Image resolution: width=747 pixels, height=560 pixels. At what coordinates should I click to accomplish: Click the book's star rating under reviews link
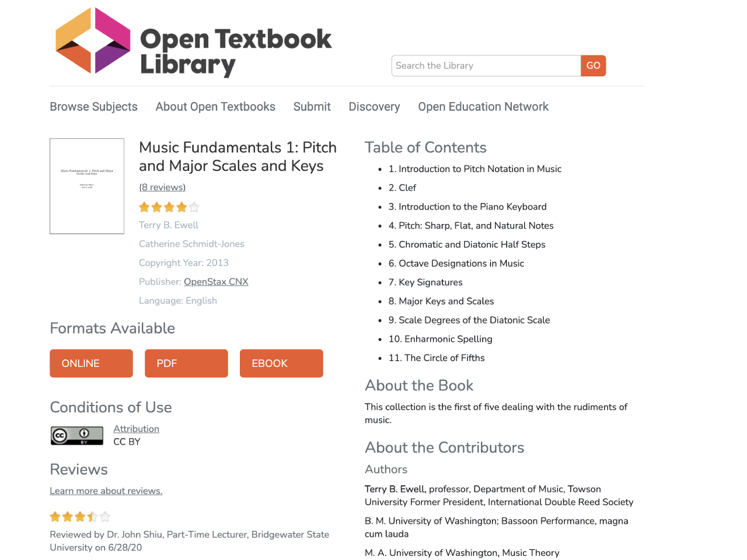(169, 207)
